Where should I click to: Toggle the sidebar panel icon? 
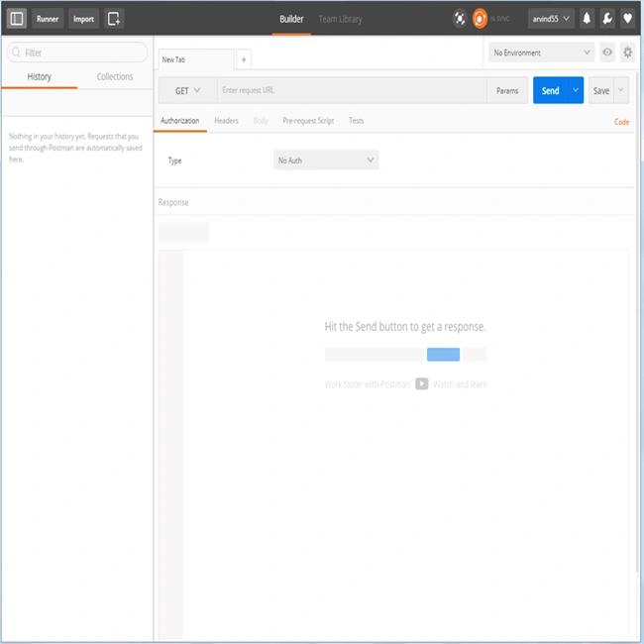tap(17, 19)
